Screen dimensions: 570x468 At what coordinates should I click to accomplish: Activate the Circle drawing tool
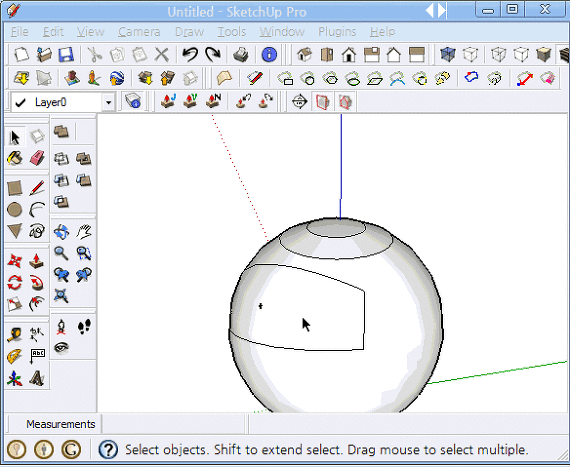tap(15, 210)
